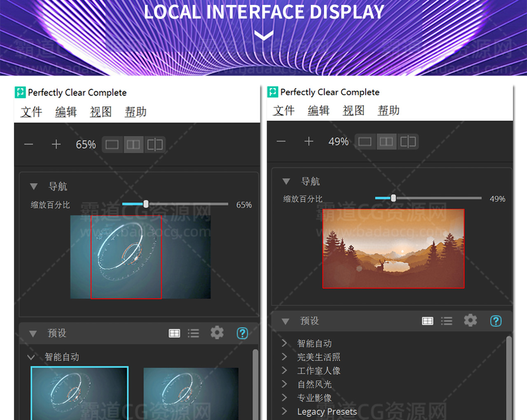
Task: Click zoom out minus next to 65%
Action: point(28,144)
